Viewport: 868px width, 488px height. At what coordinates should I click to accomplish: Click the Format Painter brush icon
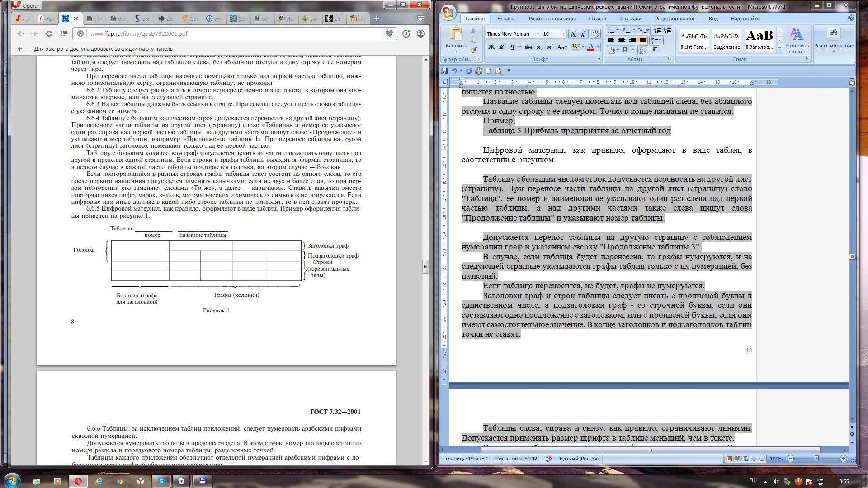pyautogui.click(x=473, y=50)
